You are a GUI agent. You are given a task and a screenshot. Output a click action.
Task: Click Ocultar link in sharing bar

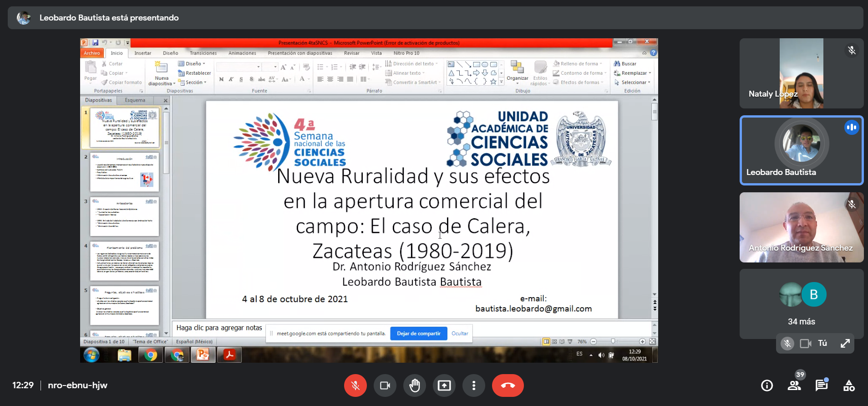coord(460,334)
